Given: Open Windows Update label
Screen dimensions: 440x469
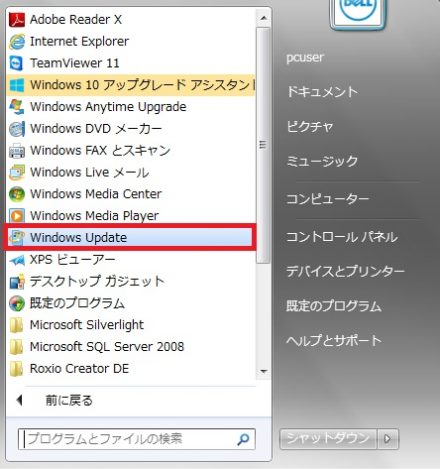Looking at the screenshot, I should click(x=79, y=238).
